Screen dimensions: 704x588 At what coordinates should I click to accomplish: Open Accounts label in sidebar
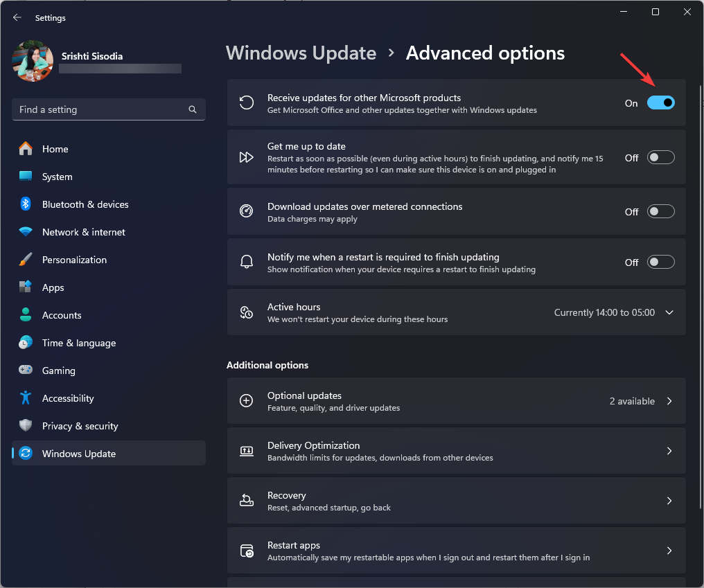62,315
